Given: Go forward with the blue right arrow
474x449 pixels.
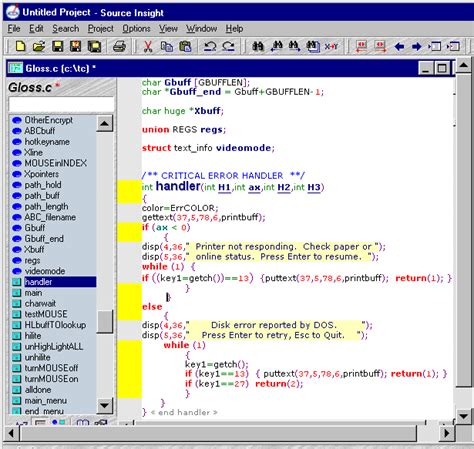Looking at the screenshot, I should [417, 46].
